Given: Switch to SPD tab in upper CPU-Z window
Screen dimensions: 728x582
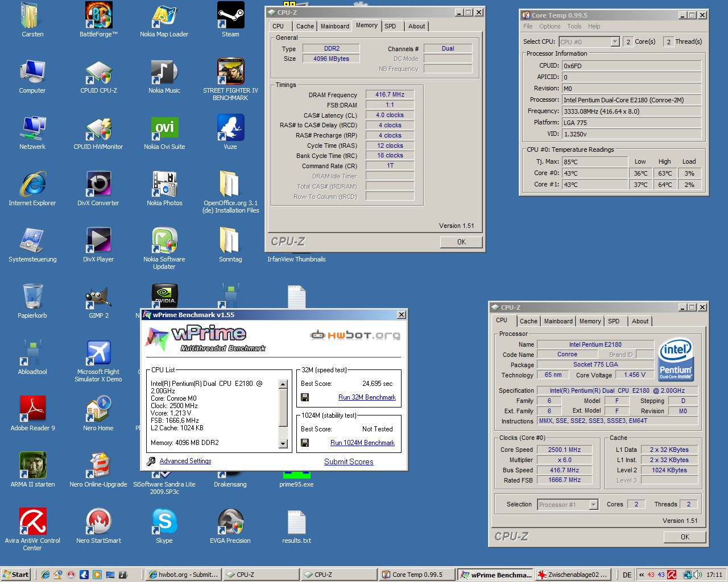Looking at the screenshot, I should (390, 26).
